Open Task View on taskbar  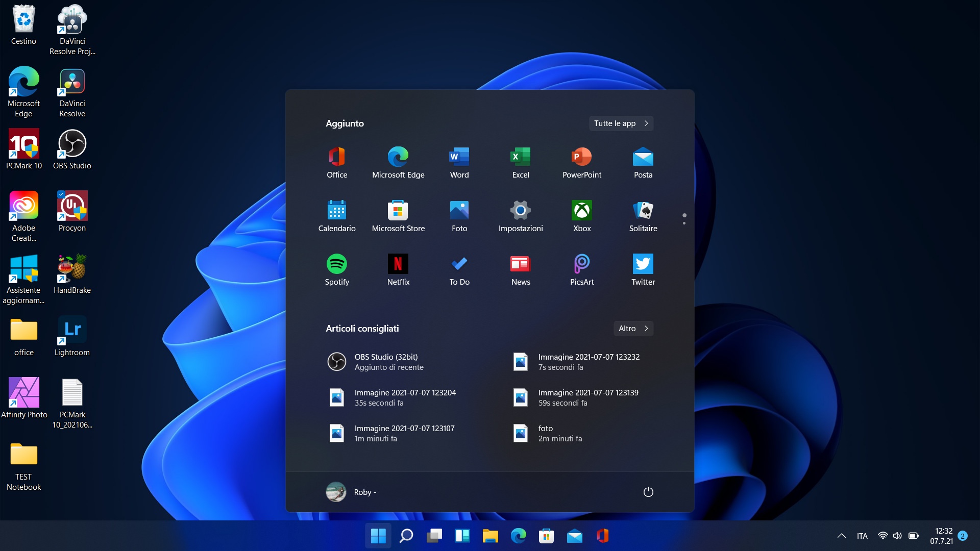coord(434,536)
